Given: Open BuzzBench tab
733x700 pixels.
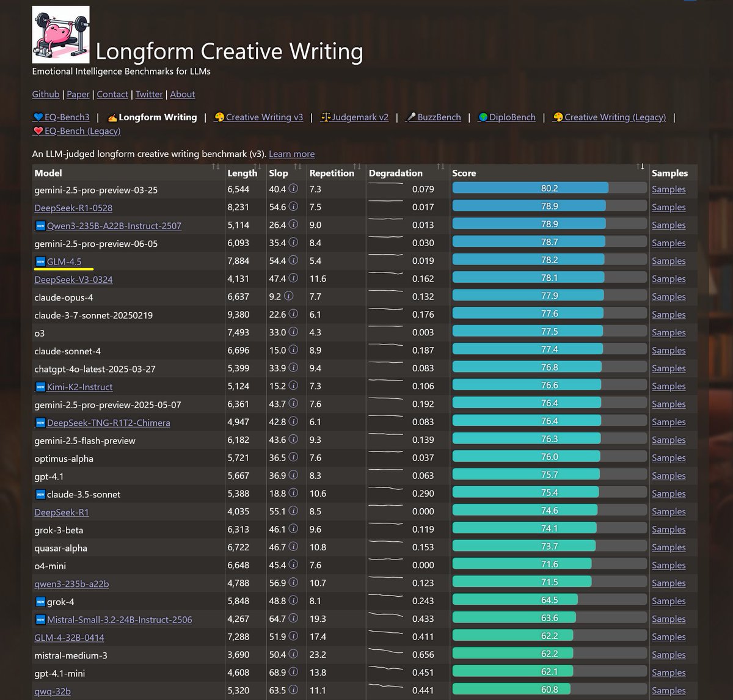Looking at the screenshot, I should pos(433,117).
